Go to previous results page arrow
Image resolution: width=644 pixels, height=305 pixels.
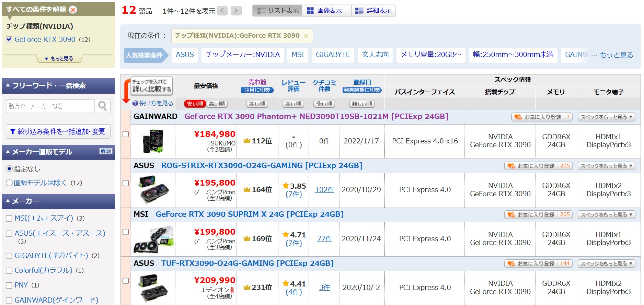(222, 11)
